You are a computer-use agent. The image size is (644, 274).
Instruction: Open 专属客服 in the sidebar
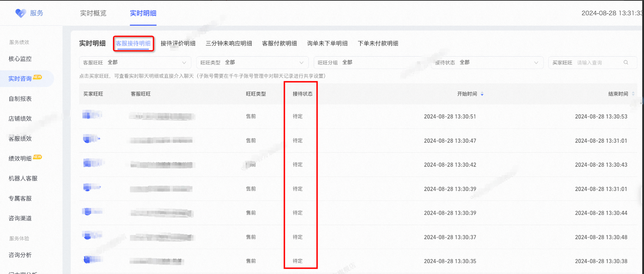tap(20, 198)
